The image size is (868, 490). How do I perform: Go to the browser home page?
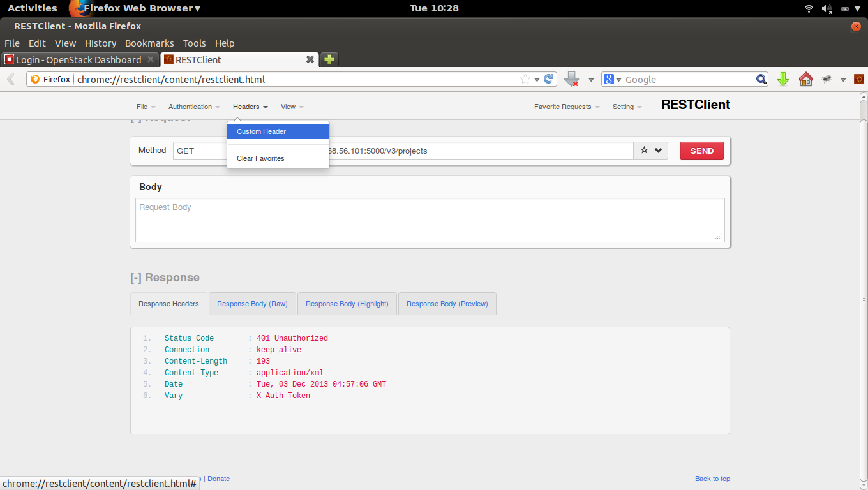806,80
